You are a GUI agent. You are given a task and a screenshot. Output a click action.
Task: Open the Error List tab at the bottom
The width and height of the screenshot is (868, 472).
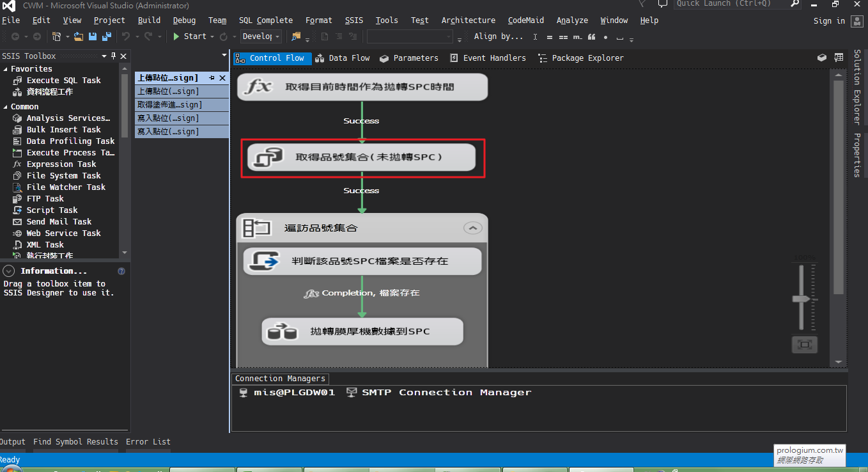coord(148,442)
